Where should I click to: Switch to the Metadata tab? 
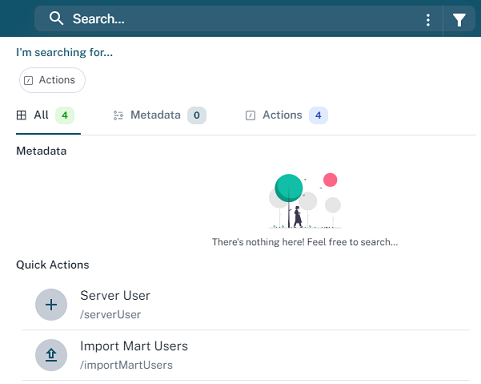click(x=160, y=115)
